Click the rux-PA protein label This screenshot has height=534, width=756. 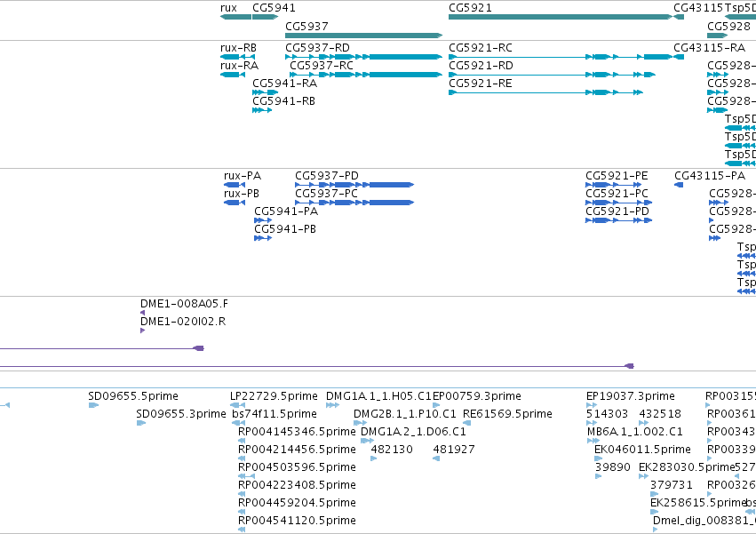pos(243,176)
